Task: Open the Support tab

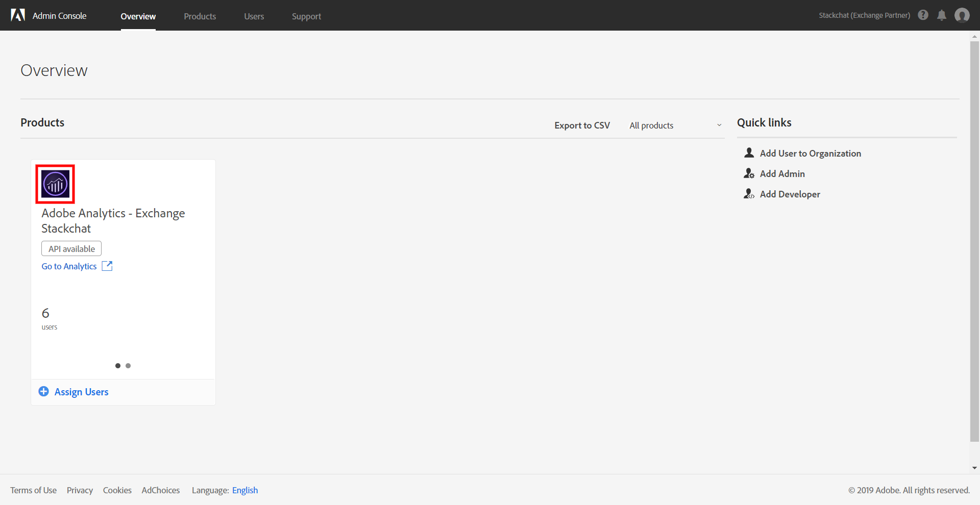Action: pos(307,16)
